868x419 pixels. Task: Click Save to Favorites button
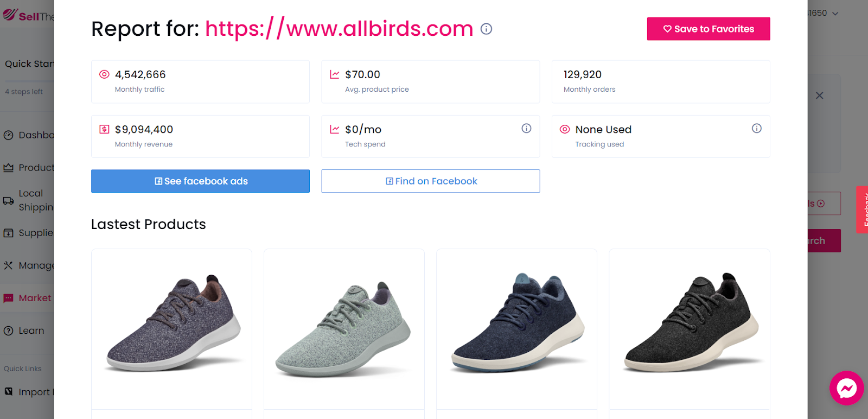[709, 29]
